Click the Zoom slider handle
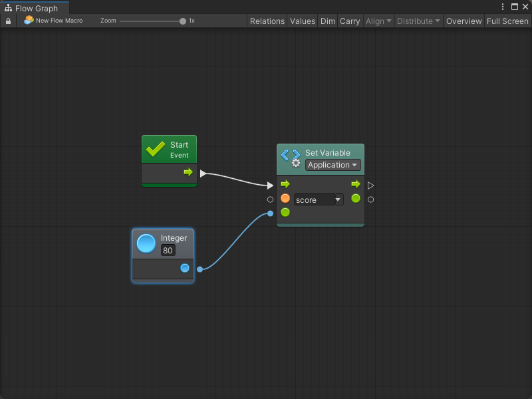Image resolution: width=532 pixels, height=399 pixels. point(183,21)
